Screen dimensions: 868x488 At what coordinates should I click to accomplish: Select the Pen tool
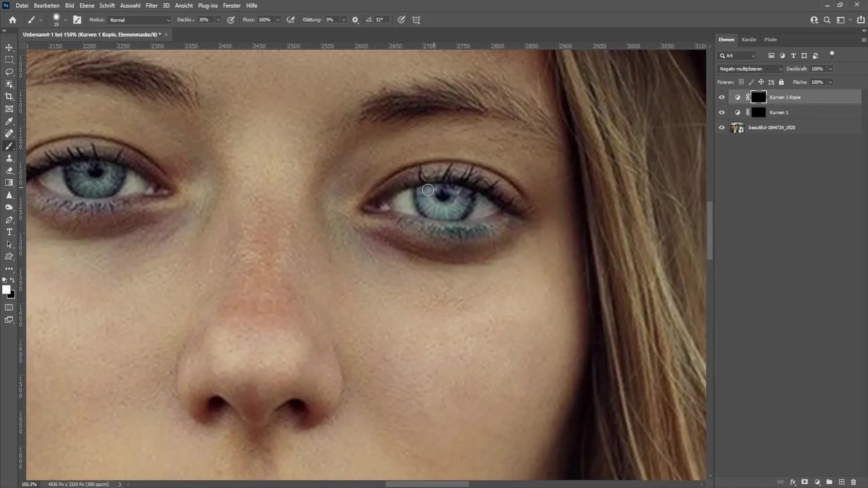pyautogui.click(x=9, y=220)
